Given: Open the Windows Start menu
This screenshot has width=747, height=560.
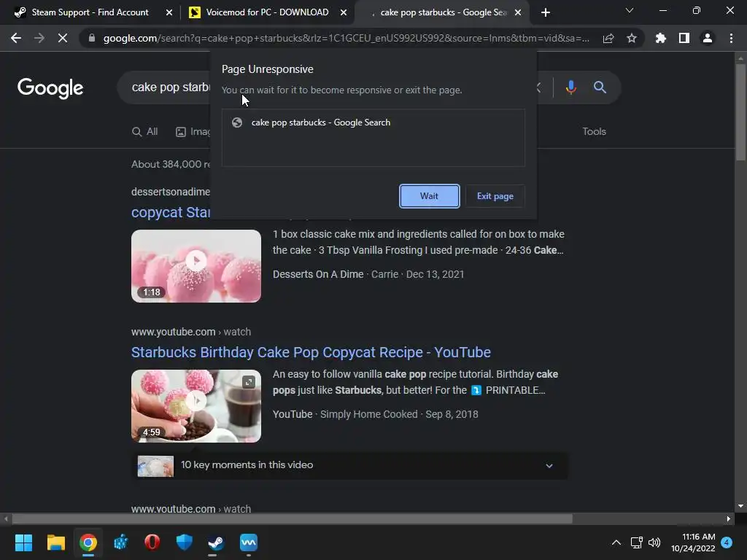Looking at the screenshot, I should [x=23, y=542].
